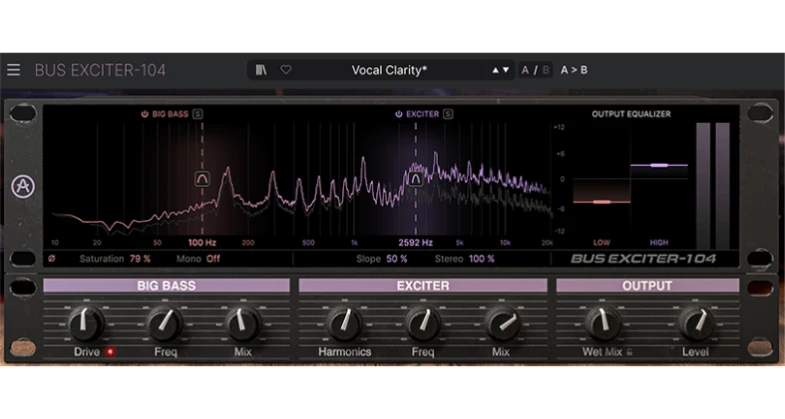The image size is (785, 419).
Task: Click the Output Level knob
Action: pos(696,323)
